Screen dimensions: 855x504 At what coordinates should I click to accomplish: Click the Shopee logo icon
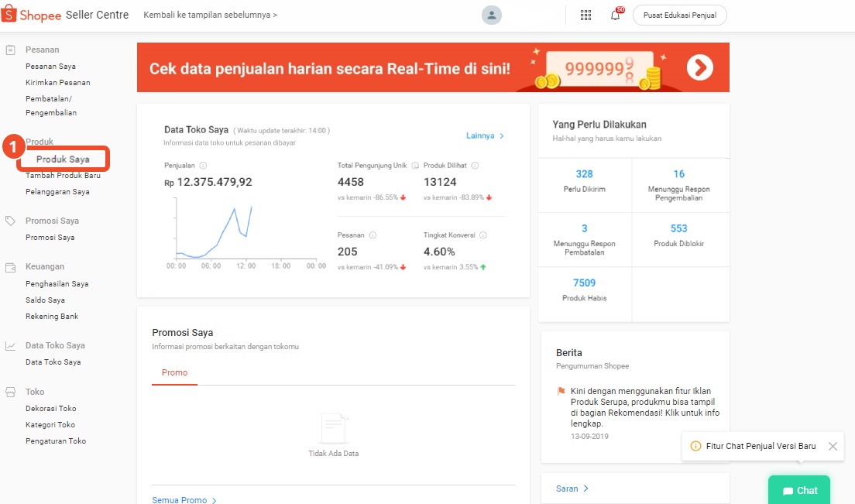point(11,15)
